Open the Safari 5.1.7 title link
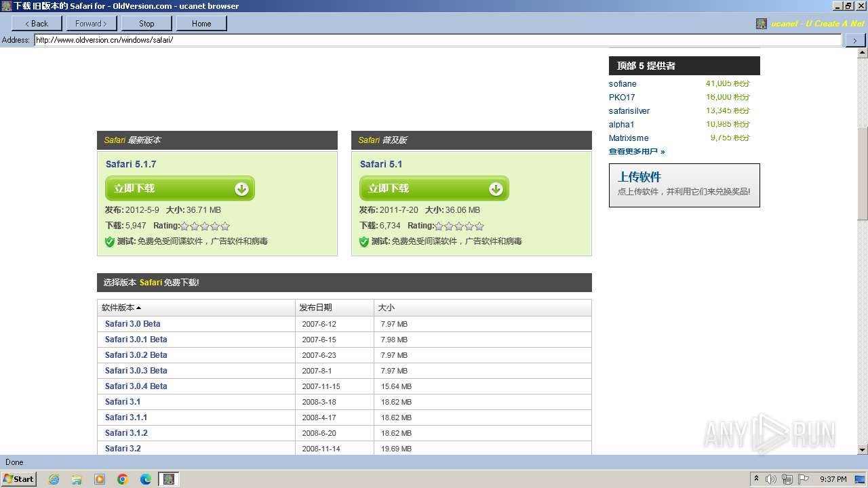Image resolution: width=868 pixels, height=488 pixels. 131,164
